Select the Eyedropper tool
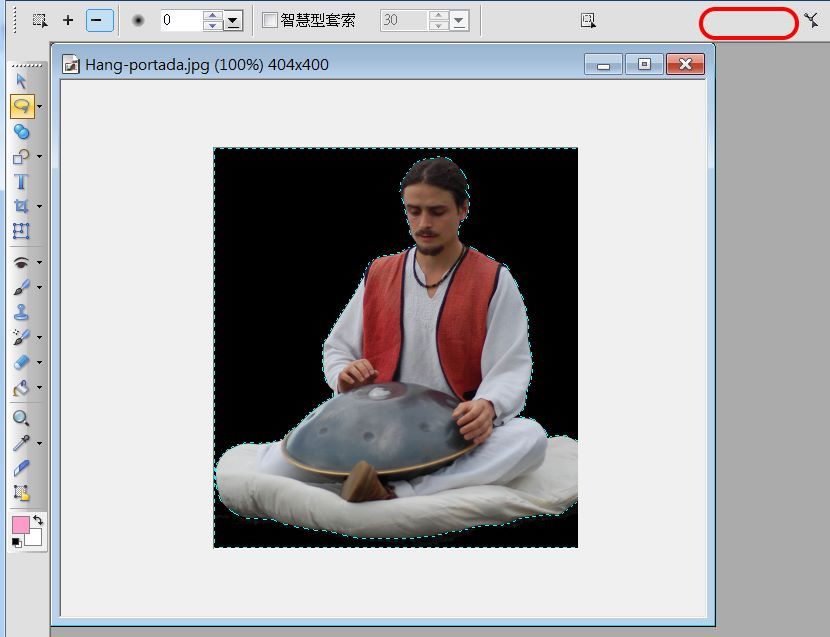 tap(21, 443)
